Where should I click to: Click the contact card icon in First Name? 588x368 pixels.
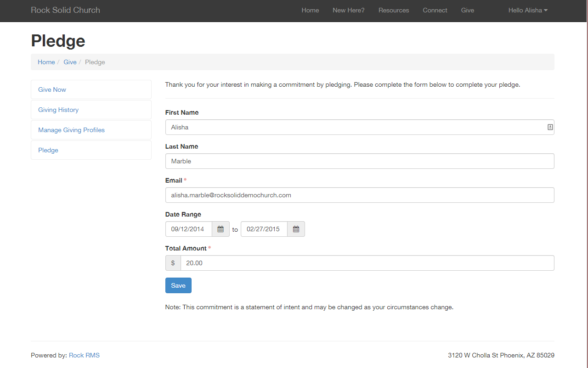[x=550, y=127]
